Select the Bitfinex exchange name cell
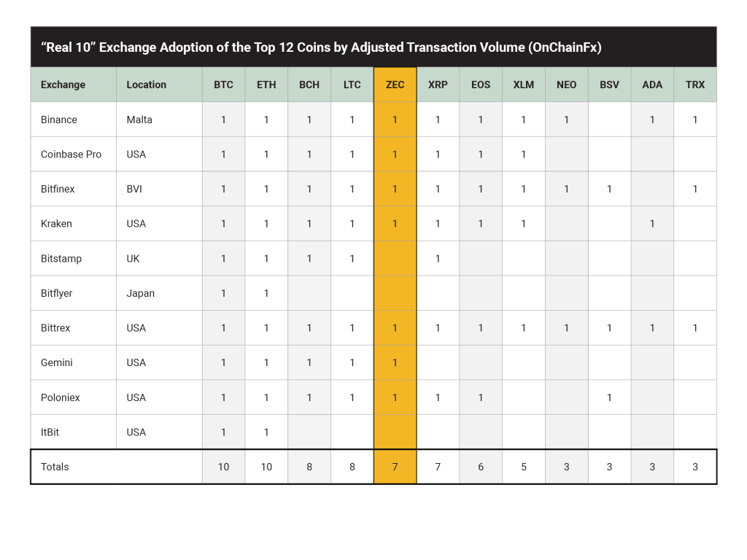Image resolution: width=747 pixels, height=560 pixels. [x=58, y=189]
